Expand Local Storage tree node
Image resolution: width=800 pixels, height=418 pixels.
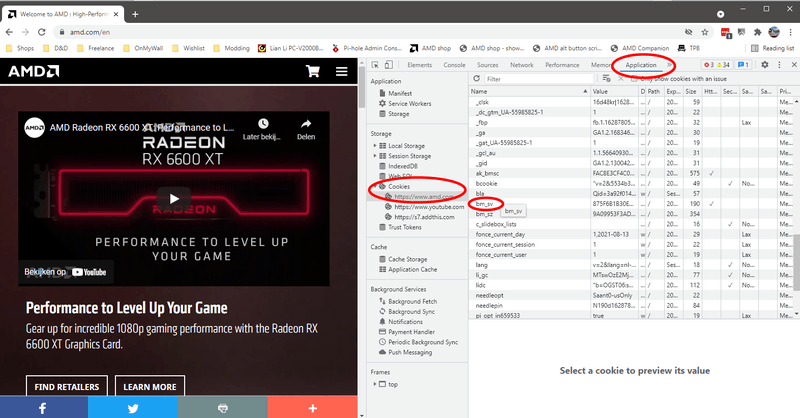pos(375,145)
